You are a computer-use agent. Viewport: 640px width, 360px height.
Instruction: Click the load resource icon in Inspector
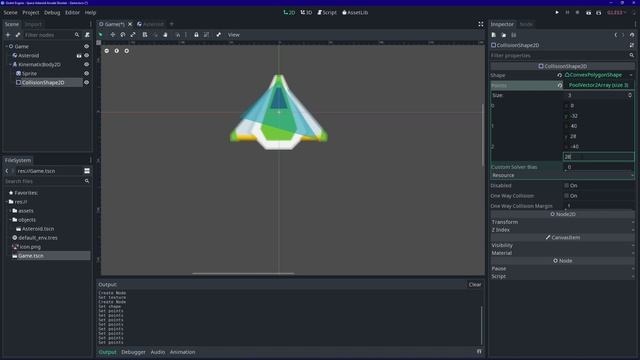tap(504, 35)
